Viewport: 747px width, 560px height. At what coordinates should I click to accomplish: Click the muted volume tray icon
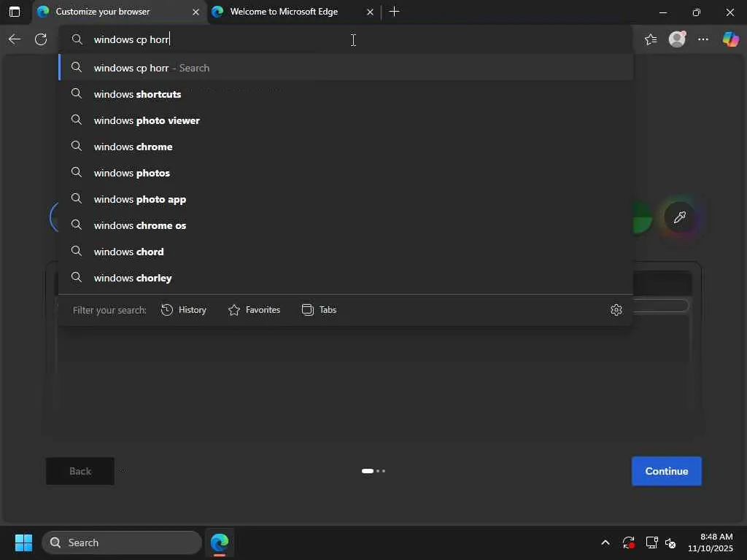[671, 542]
